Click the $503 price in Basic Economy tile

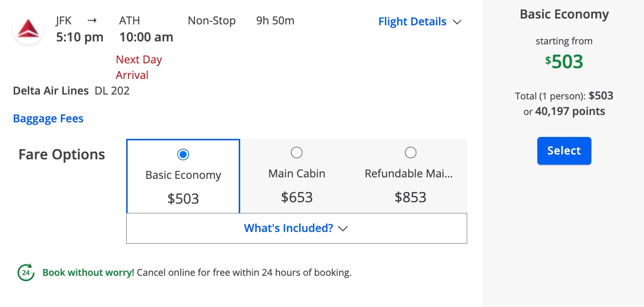[183, 199]
